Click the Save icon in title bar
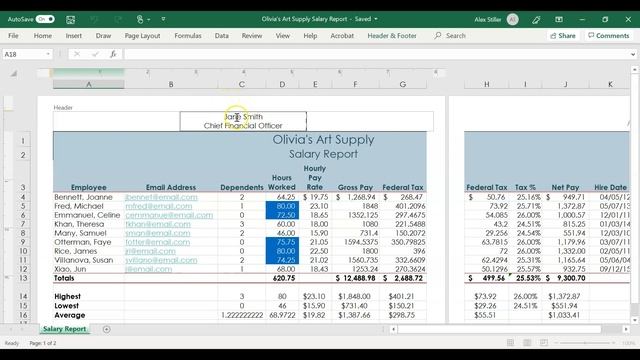 pyautogui.click(x=71, y=19)
